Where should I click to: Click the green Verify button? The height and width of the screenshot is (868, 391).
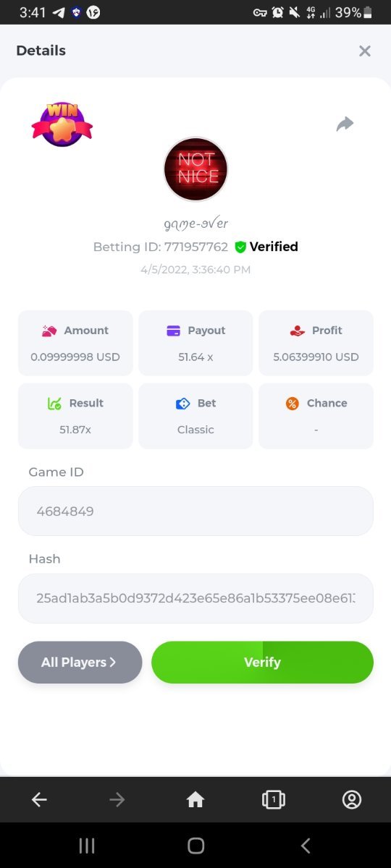click(x=262, y=663)
